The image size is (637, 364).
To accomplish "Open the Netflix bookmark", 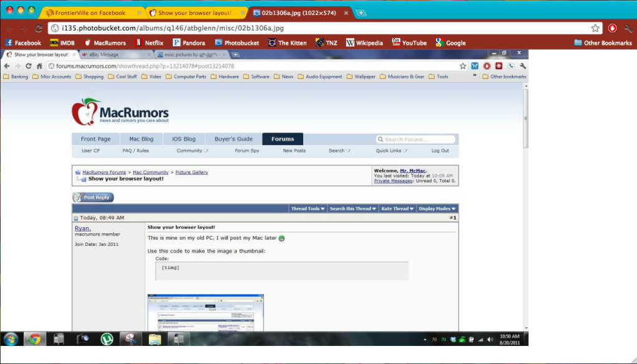I will [149, 42].
